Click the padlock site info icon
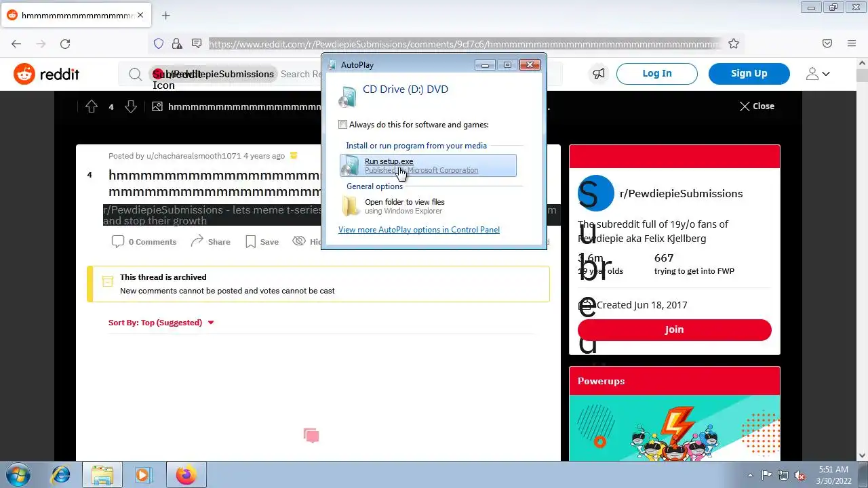Image resolution: width=868 pixels, height=488 pixels. click(x=177, y=43)
